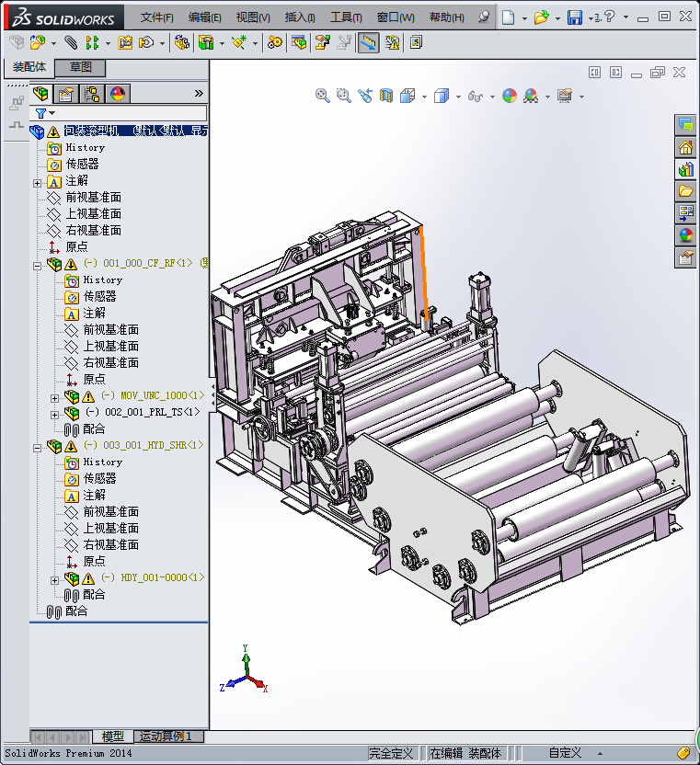The height and width of the screenshot is (765, 700).
Task: Open the View Orientation dropdown arrow
Action: pyautogui.click(x=424, y=97)
